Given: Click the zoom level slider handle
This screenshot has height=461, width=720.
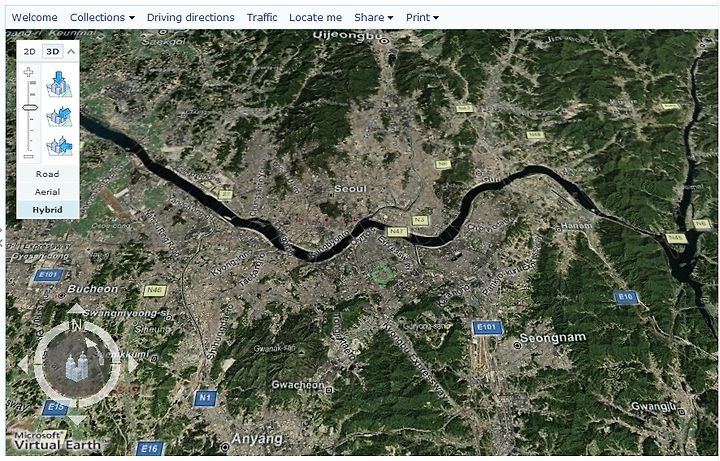Looking at the screenshot, I should point(30,108).
